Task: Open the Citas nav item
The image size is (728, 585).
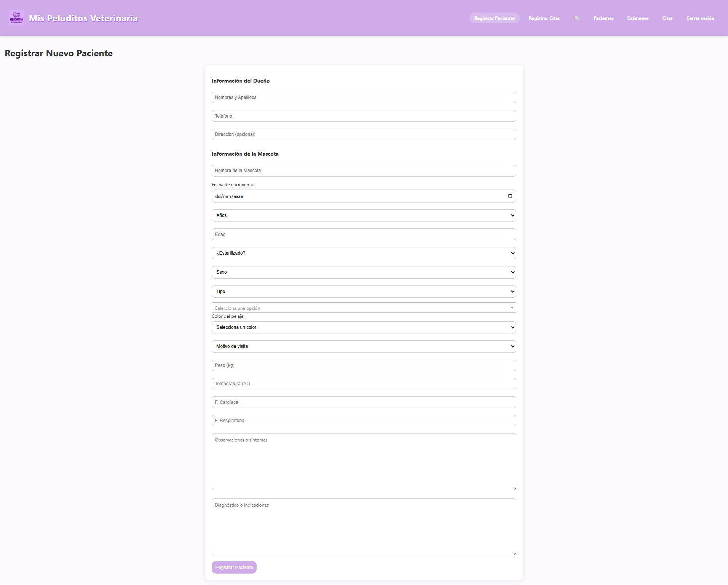Action: click(x=667, y=18)
